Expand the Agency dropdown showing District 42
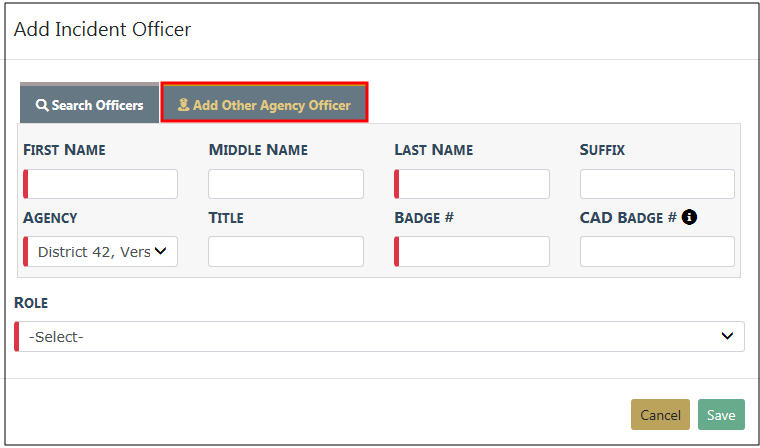This screenshot has width=760, height=448. (x=101, y=252)
